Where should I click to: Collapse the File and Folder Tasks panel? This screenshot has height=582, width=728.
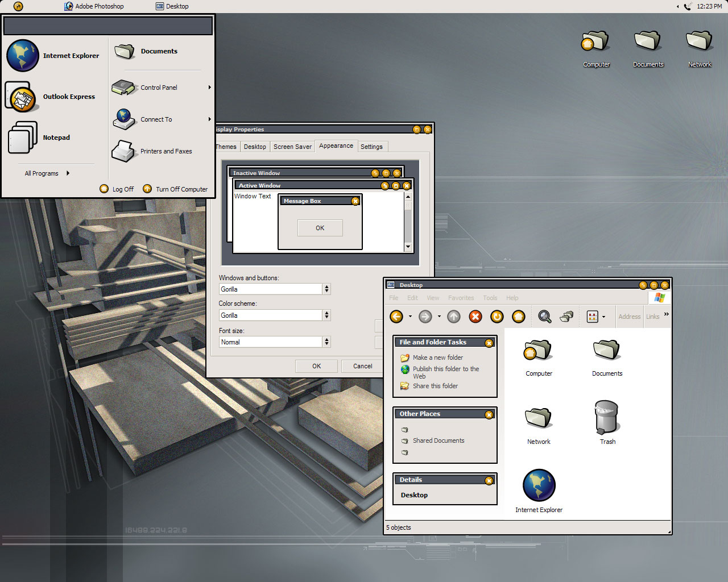[x=489, y=343]
